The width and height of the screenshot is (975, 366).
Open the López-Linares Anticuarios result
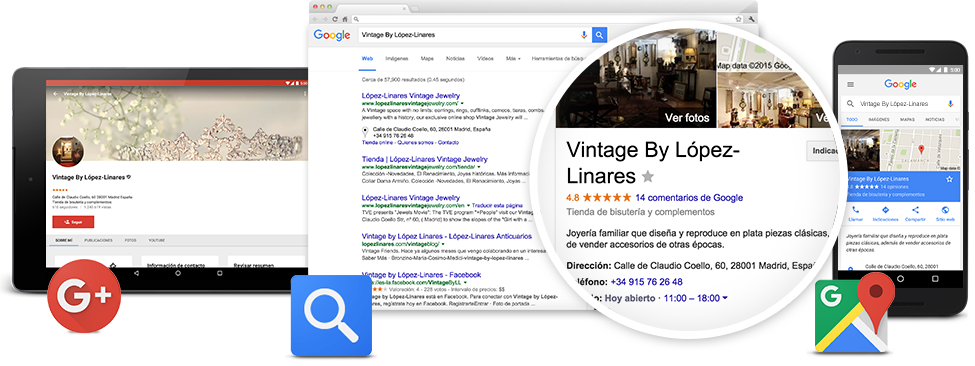446,236
